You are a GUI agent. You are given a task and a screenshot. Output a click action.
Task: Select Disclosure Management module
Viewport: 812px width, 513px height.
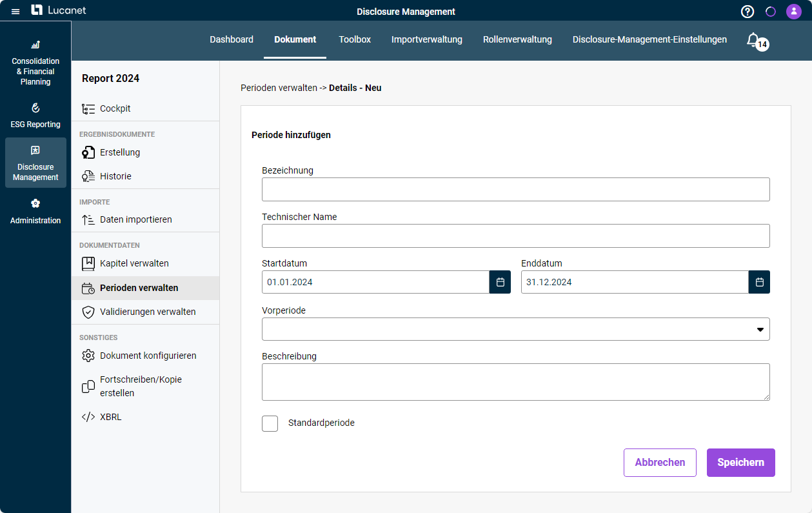tap(35, 163)
